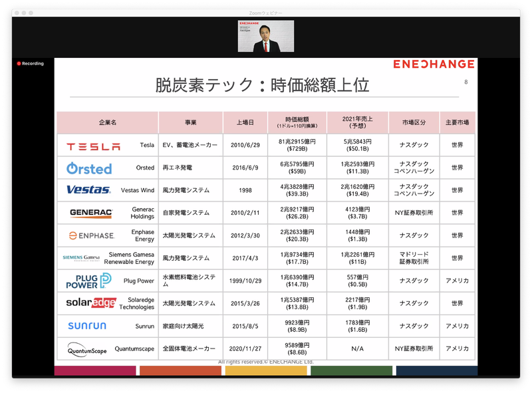
Task: Click Tesla sales 5兆5843億円
Action: (357, 142)
